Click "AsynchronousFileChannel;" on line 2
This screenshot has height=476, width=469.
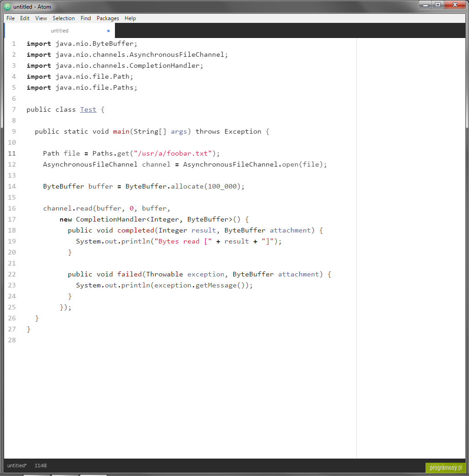coord(179,54)
